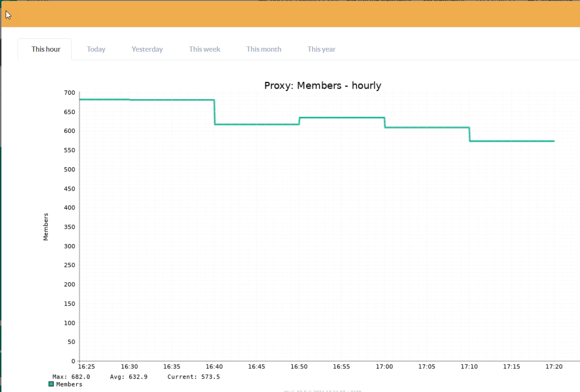The width and height of the screenshot is (580, 392).
Task: Open the Yesterday tab
Action: (x=147, y=49)
